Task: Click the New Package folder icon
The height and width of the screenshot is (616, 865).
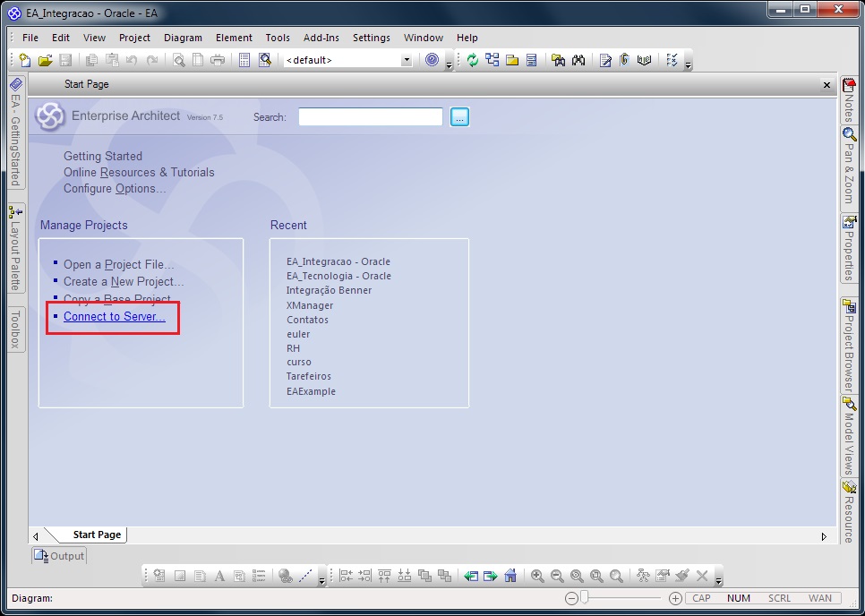Action: point(512,60)
